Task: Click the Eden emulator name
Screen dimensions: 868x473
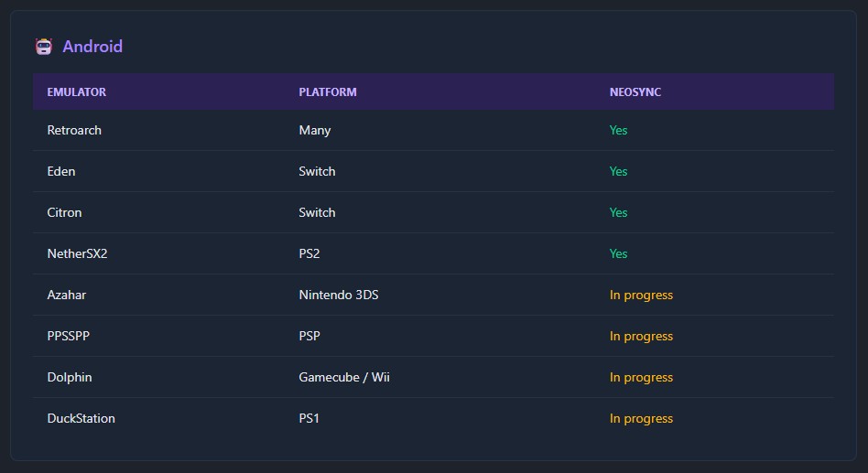Action: tap(61, 171)
